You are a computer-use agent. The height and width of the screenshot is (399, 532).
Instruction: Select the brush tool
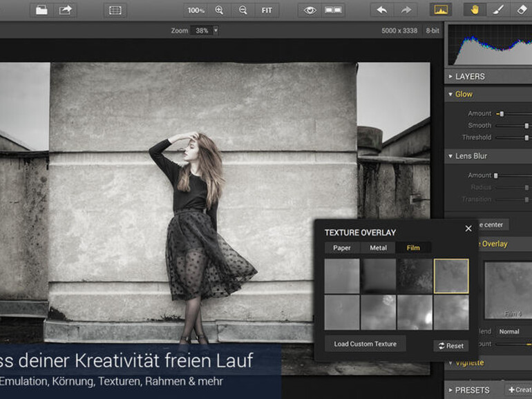(x=497, y=10)
